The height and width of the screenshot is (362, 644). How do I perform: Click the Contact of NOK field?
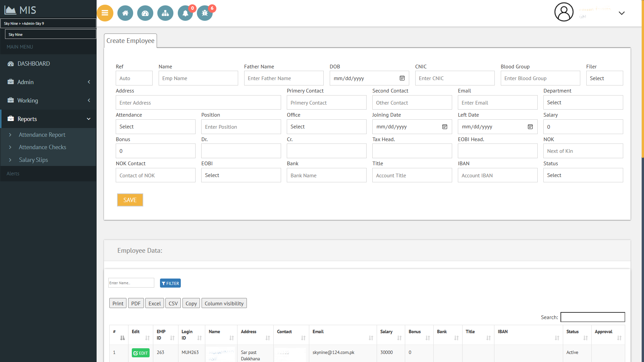click(x=155, y=175)
